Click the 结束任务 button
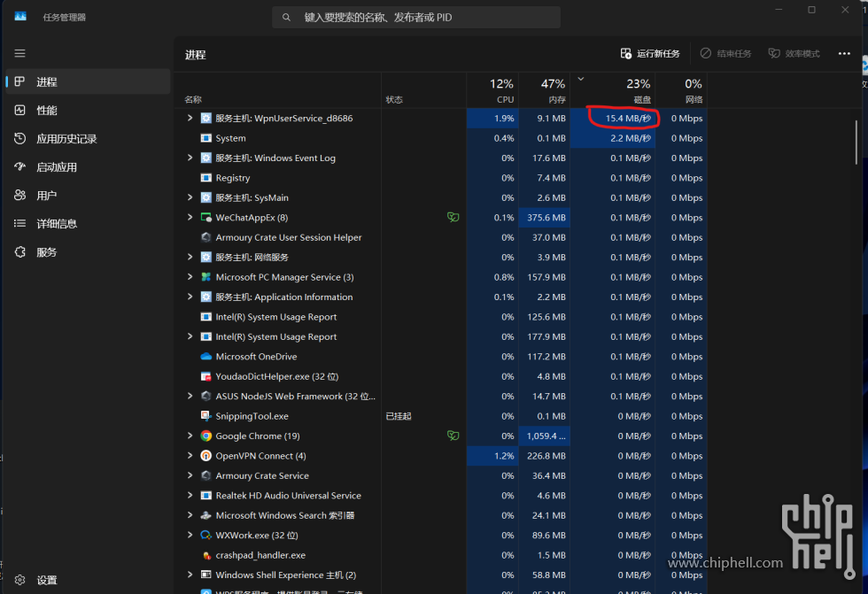This screenshot has width=868, height=594. [725, 54]
